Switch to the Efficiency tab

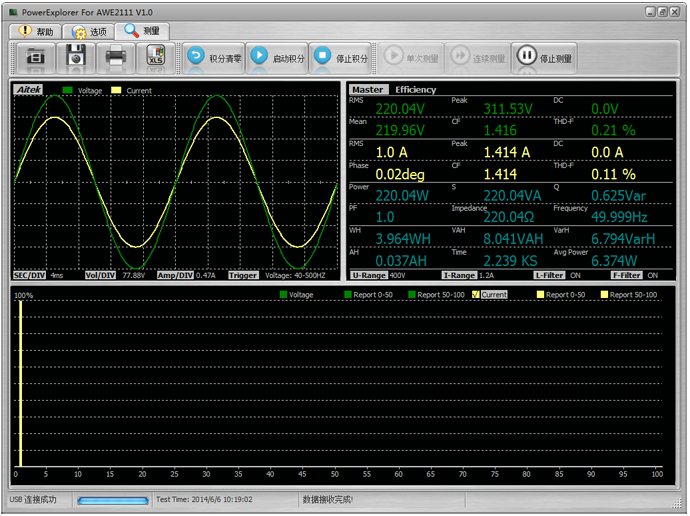pyautogui.click(x=415, y=90)
